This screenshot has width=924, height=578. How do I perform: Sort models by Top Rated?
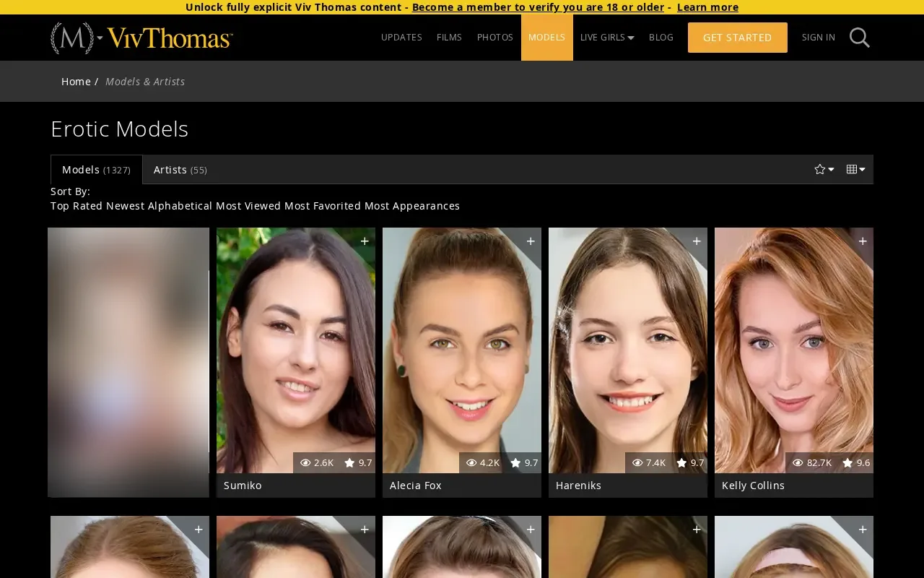tap(77, 206)
